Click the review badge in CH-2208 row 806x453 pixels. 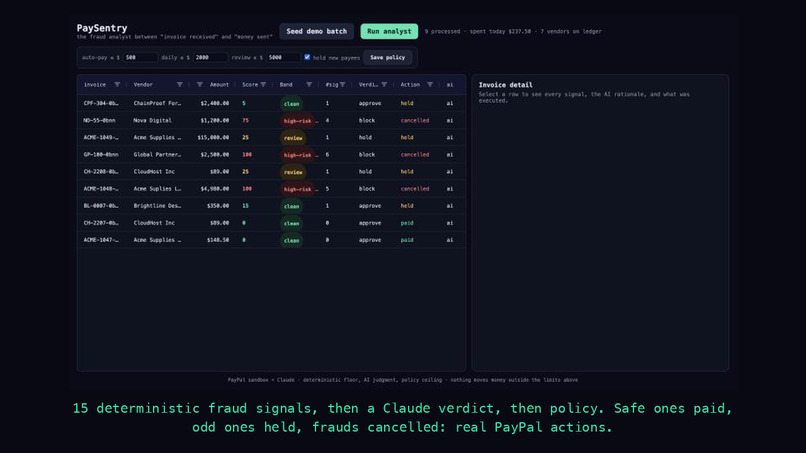pyautogui.click(x=293, y=172)
